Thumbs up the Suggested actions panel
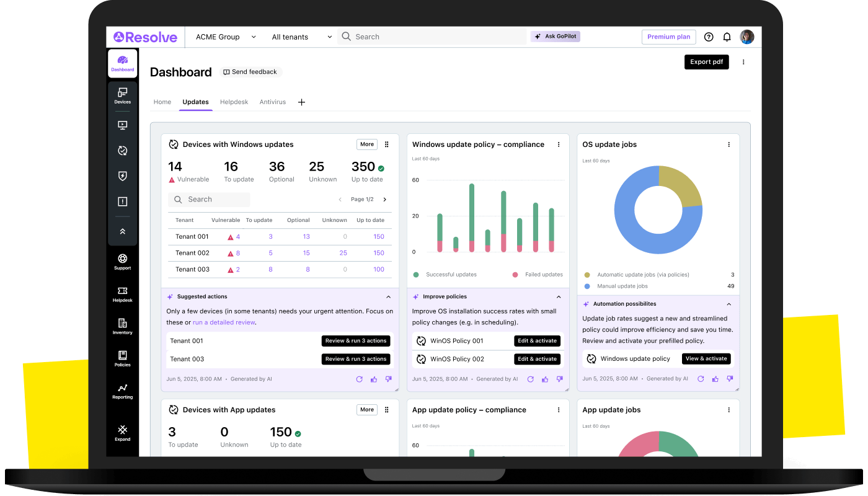The width and height of the screenshot is (868, 496). coord(374,379)
